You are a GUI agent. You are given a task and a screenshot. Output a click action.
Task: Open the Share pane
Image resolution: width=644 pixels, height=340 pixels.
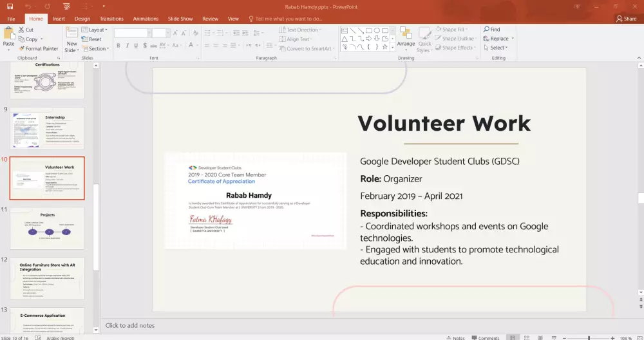point(626,19)
